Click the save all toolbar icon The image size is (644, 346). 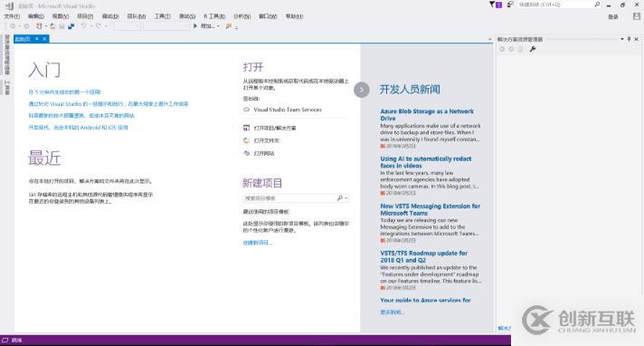pos(71,26)
